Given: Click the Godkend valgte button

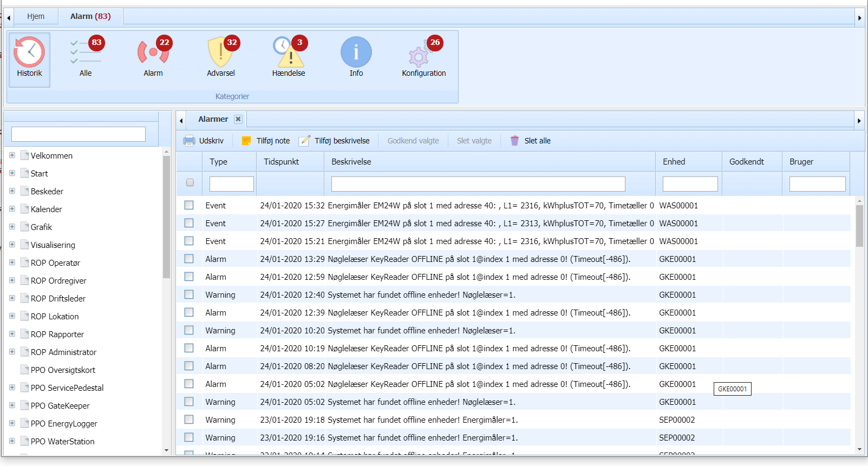Looking at the screenshot, I should (413, 141).
